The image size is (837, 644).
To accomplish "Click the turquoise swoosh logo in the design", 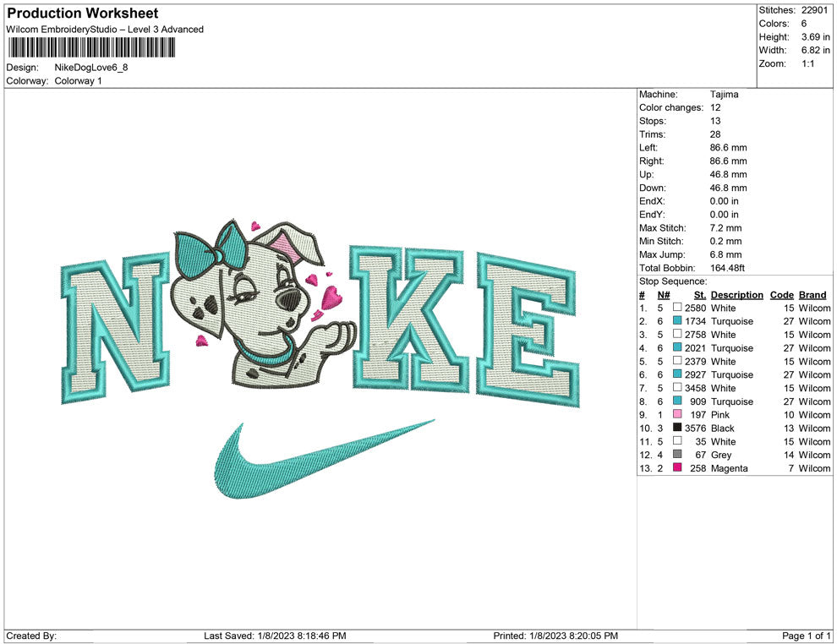I will pyautogui.click(x=324, y=459).
